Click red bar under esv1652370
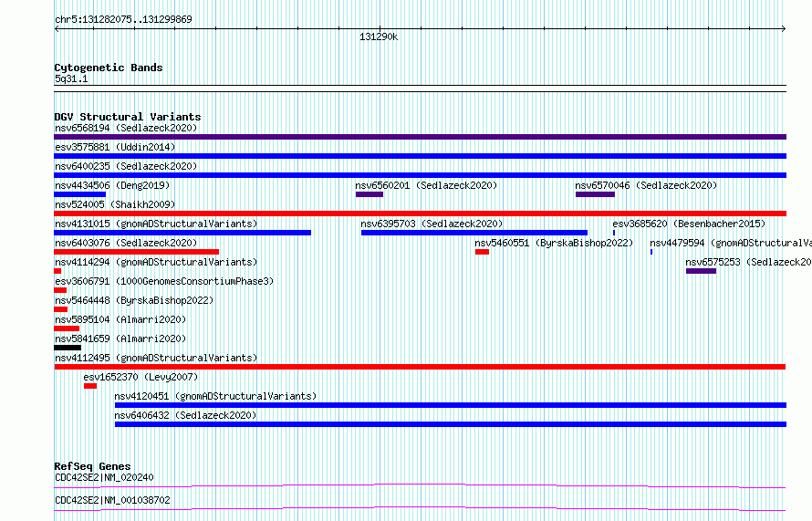 [90, 386]
